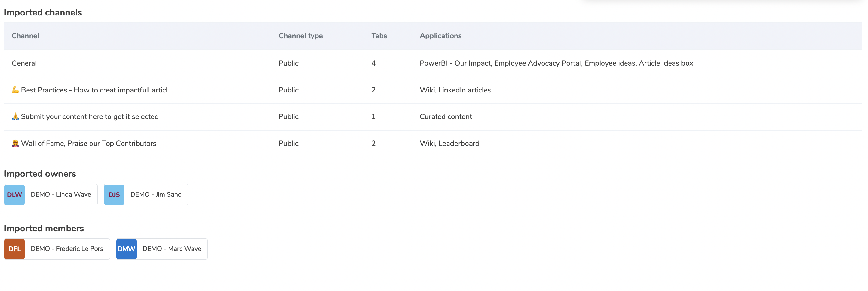Image resolution: width=868 pixels, height=291 pixels.
Task: Select owner name DEMO - Linda Wave
Action: [61, 194]
